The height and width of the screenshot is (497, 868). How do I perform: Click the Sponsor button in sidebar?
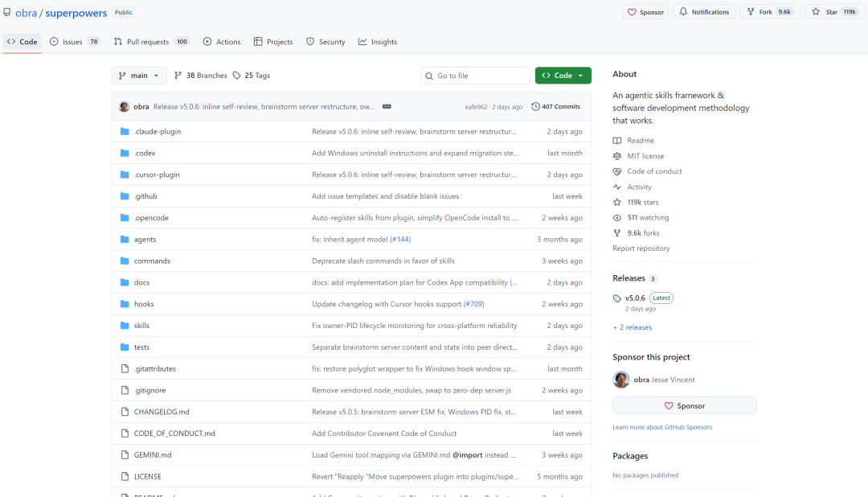[684, 406]
